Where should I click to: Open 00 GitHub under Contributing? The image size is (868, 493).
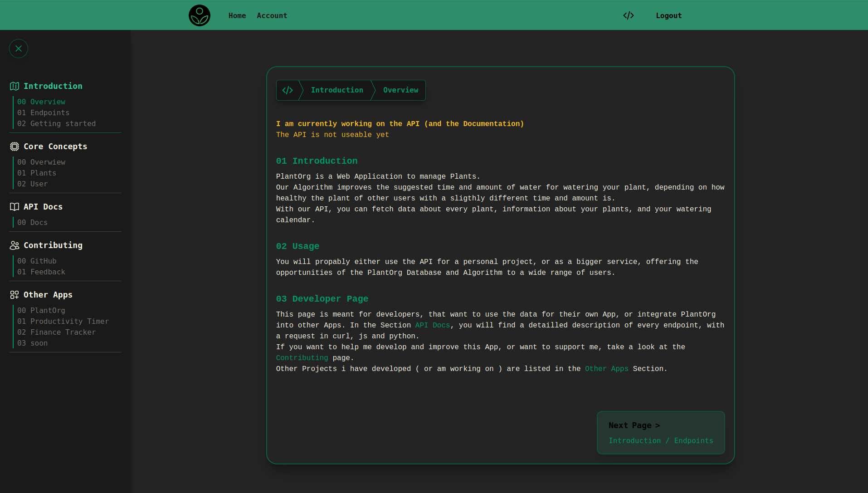(37, 261)
